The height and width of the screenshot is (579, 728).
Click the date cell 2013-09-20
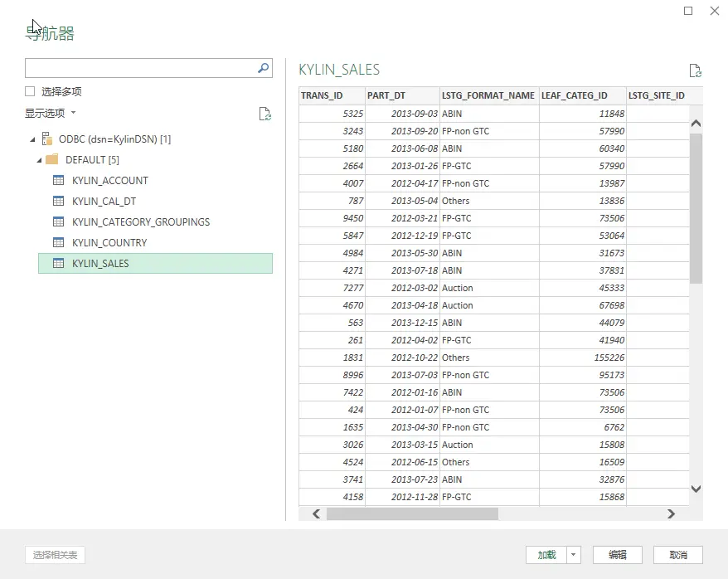pos(402,131)
